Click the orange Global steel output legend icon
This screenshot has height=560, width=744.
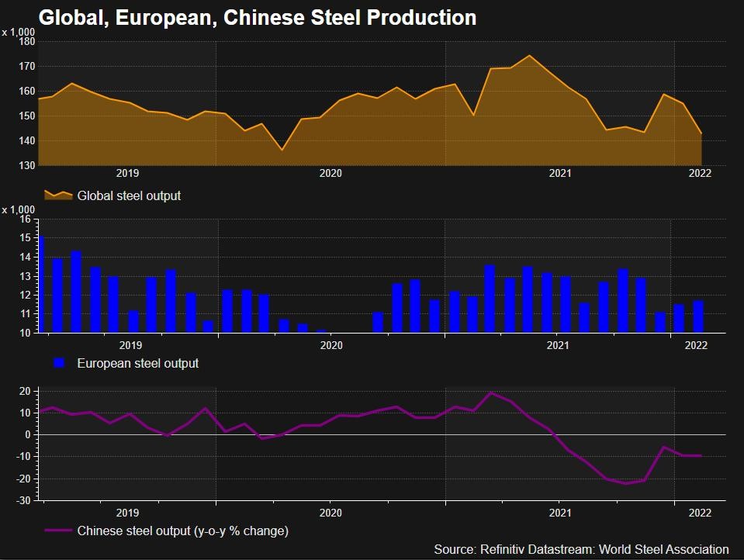[58, 195]
